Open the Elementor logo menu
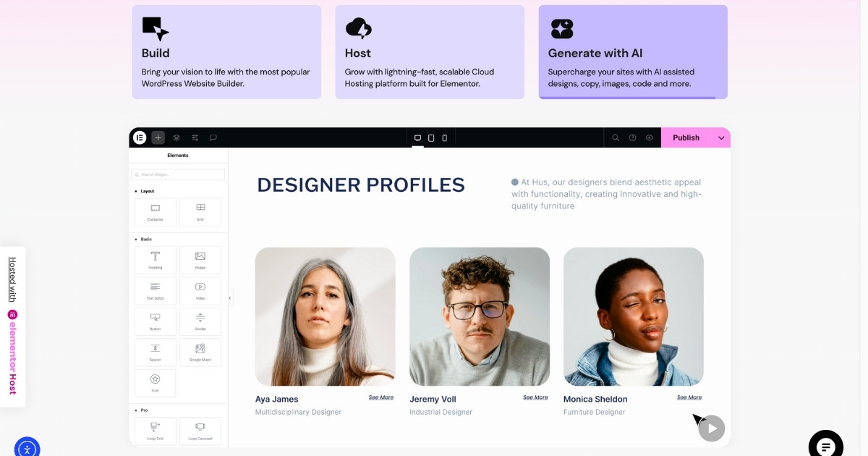The width and height of the screenshot is (868, 456). point(140,138)
